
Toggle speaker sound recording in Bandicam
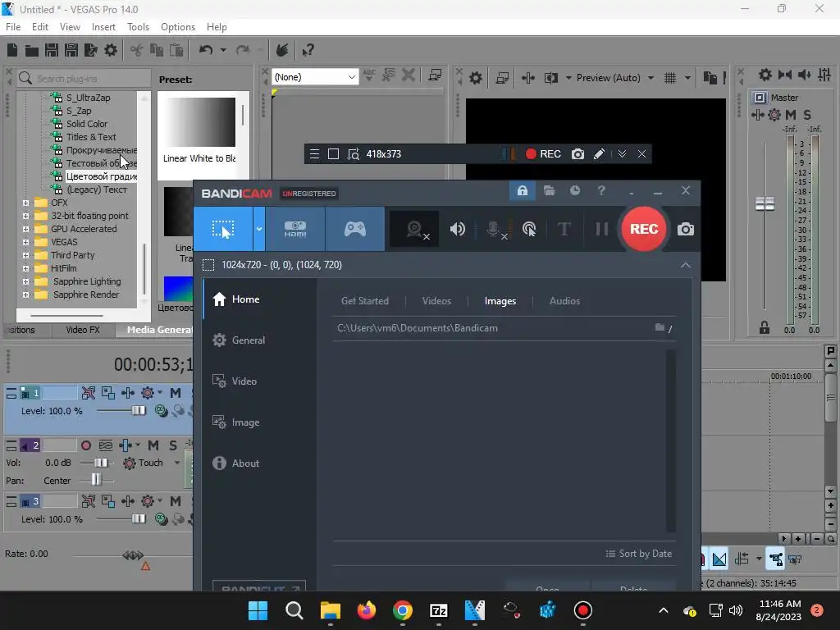click(457, 230)
